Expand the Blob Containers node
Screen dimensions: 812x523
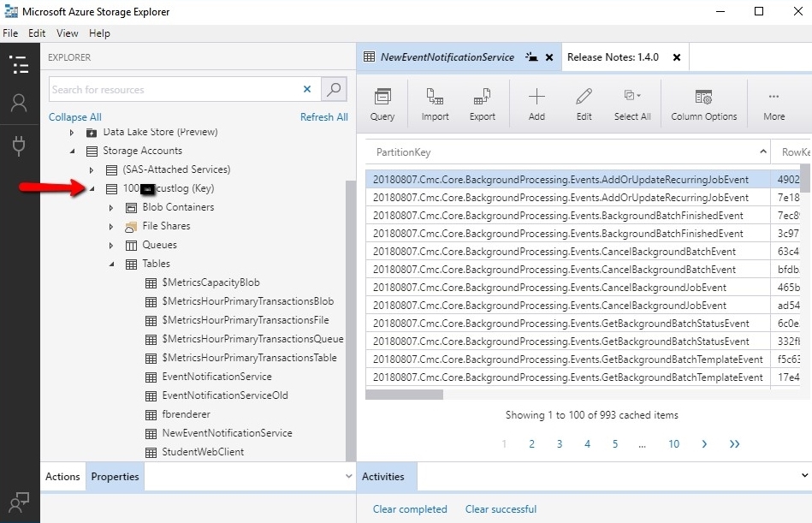coord(110,207)
